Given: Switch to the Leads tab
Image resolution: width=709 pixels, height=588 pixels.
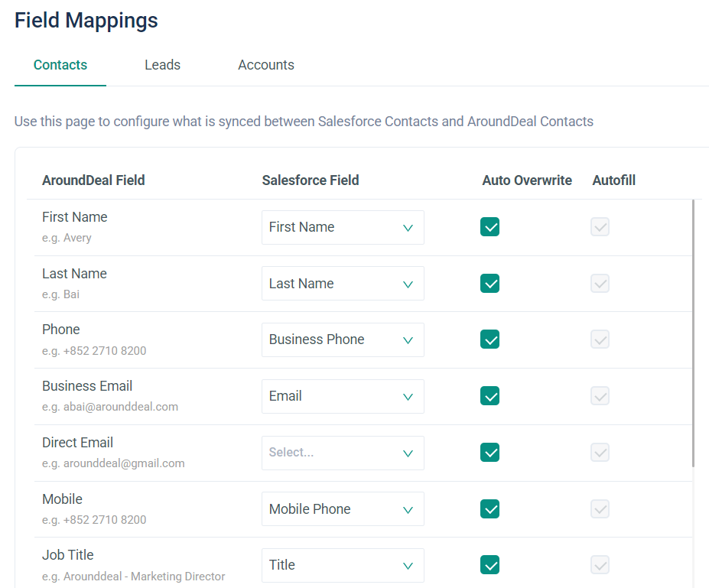Looking at the screenshot, I should [x=162, y=65].
